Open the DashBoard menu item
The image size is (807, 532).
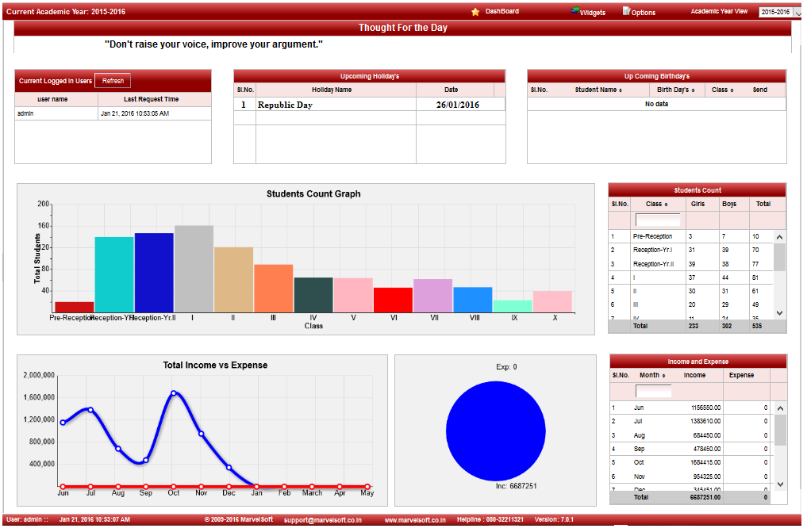(x=501, y=12)
